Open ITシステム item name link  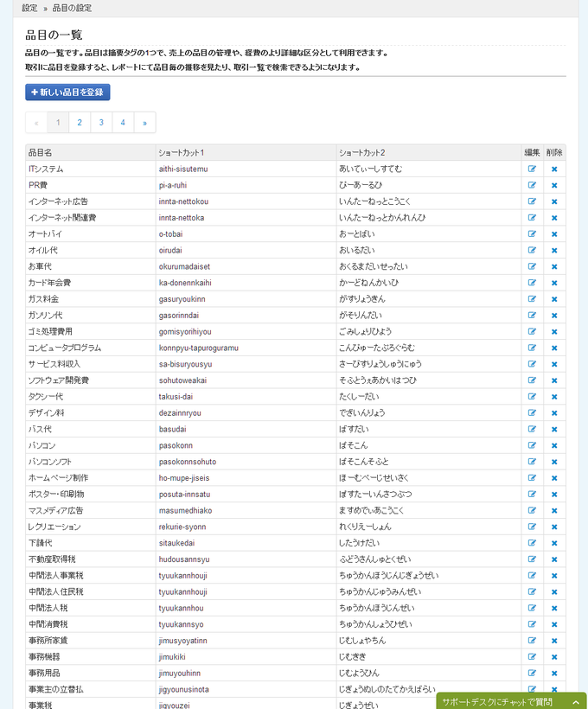(46, 169)
